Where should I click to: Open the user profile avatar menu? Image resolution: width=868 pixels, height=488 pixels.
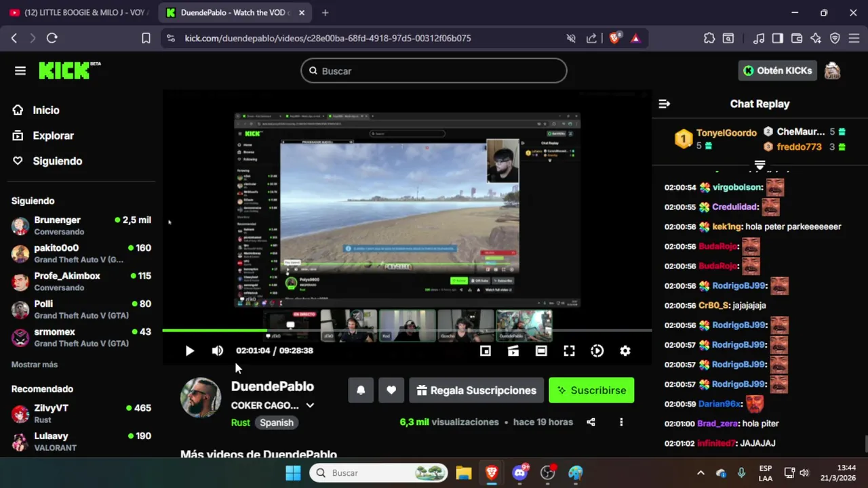832,70
